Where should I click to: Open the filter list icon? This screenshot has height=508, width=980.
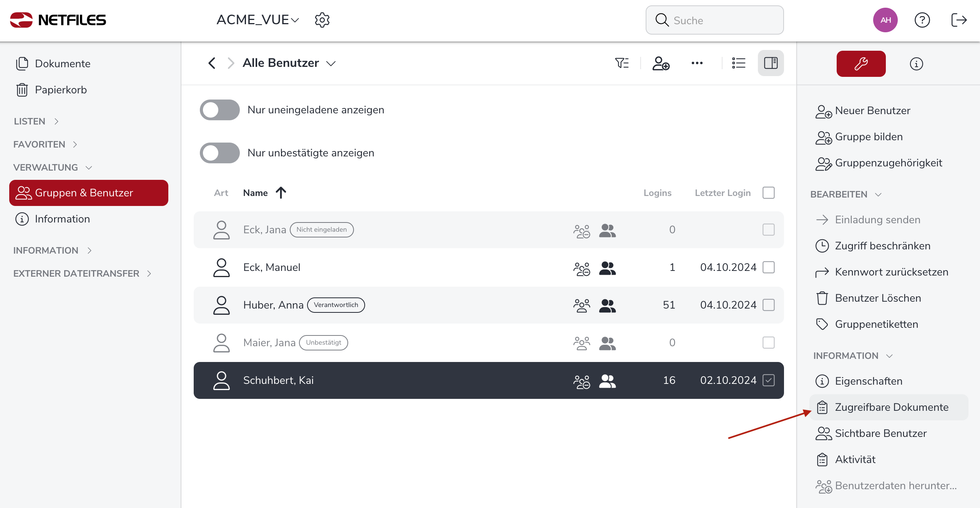click(622, 63)
